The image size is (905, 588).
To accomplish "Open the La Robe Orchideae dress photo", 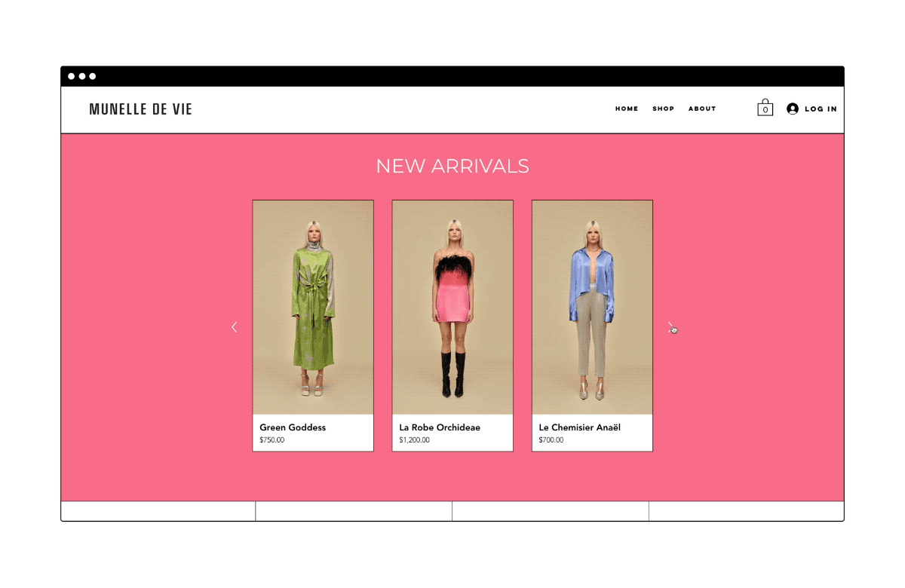I will (452, 308).
